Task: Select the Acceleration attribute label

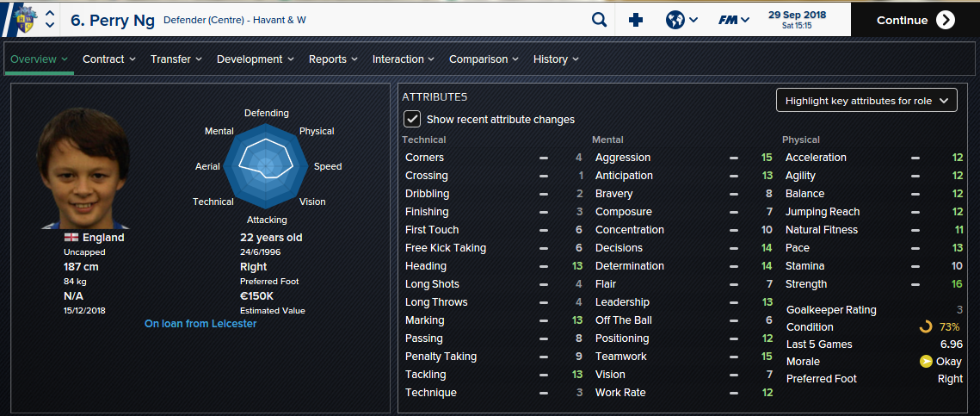Action: [816, 158]
